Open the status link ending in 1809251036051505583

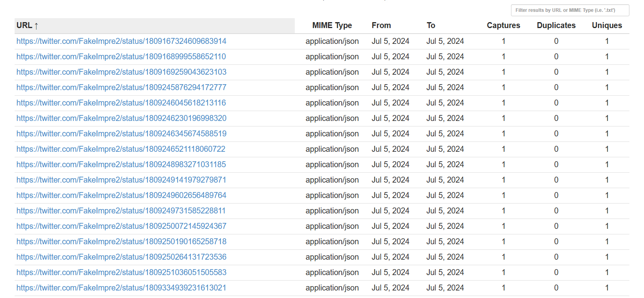point(122,272)
